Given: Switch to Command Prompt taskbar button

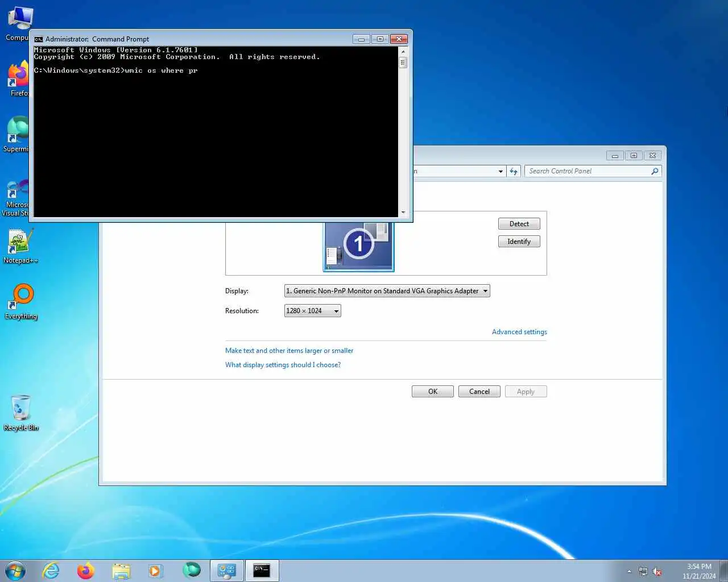Looking at the screenshot, I should pos(262,571).
